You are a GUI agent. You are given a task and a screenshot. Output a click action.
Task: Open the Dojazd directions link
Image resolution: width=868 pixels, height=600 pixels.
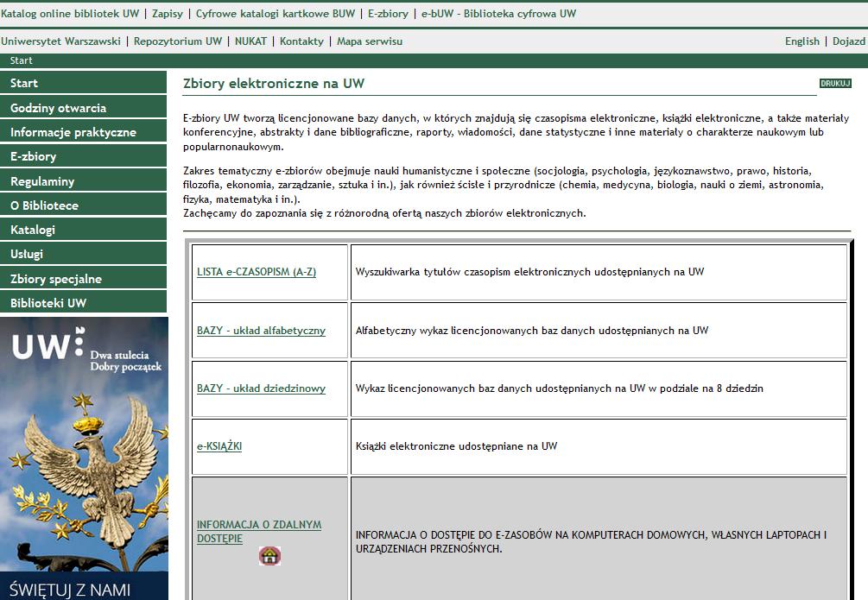(849, 41)
